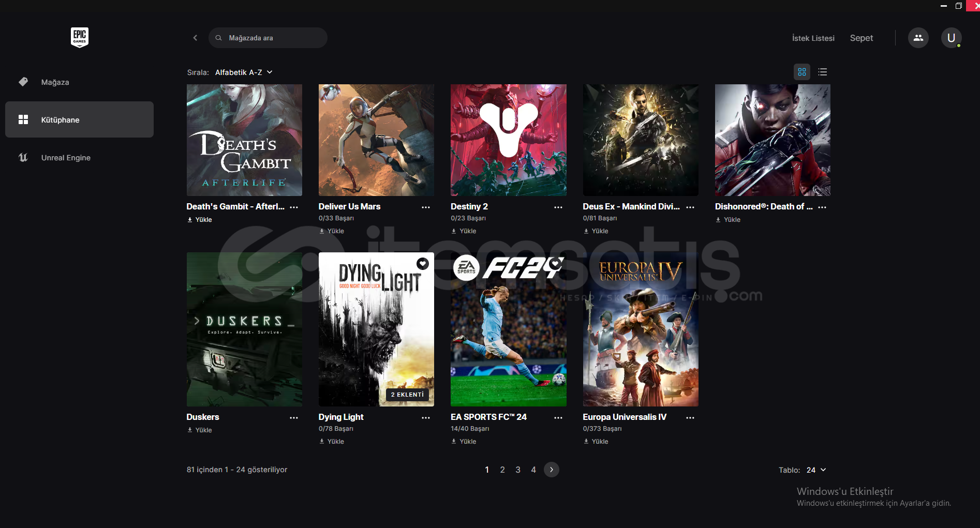
Task: Click the Unreal Engine logo icon
Action: (x=23, y=157)
